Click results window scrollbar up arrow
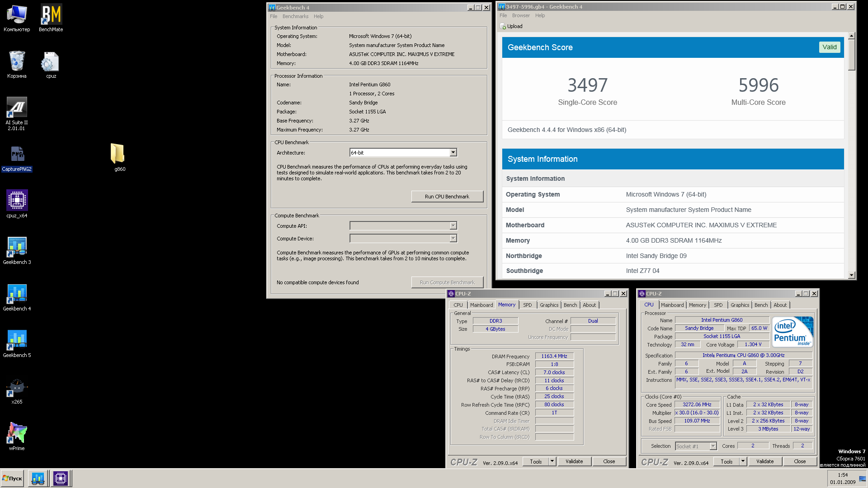Image resolution: width=868 pixels, height=488 pixels. [852, 36]
